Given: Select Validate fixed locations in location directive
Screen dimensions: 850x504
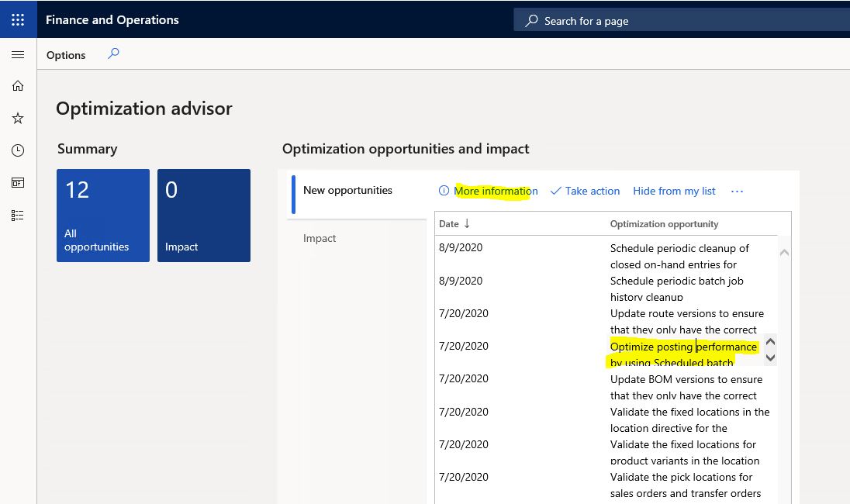Looking at the screenshot, I should [689, 419].
